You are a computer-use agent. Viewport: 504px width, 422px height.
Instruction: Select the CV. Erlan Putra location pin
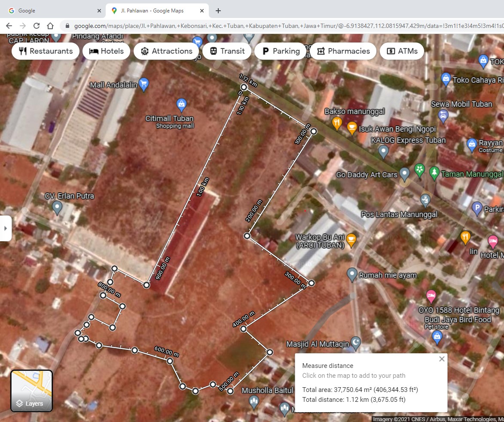pyautogui.click(x=57, y=208)
